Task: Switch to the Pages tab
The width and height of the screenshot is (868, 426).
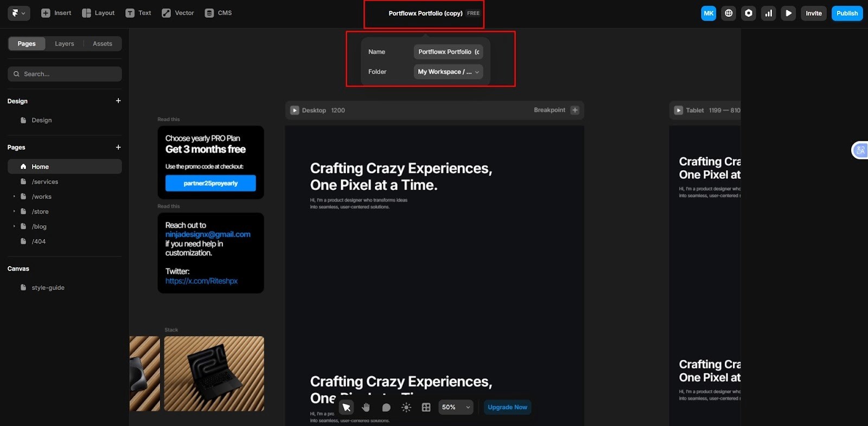Action: point(27,44)
